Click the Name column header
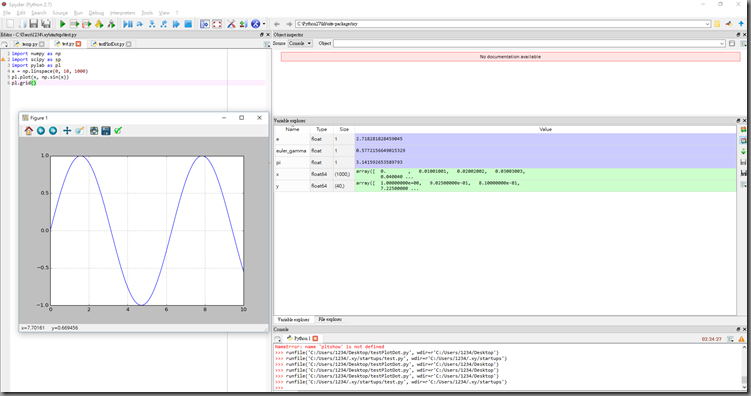The width and height of the screenshot is (751, 396). [292, 129]
